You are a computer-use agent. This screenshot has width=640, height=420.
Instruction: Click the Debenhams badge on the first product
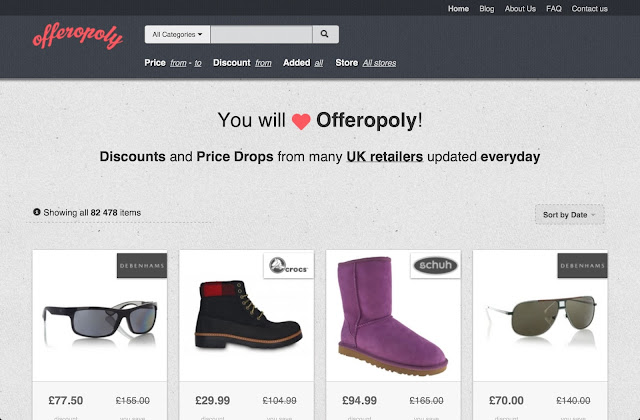[142, 266]
